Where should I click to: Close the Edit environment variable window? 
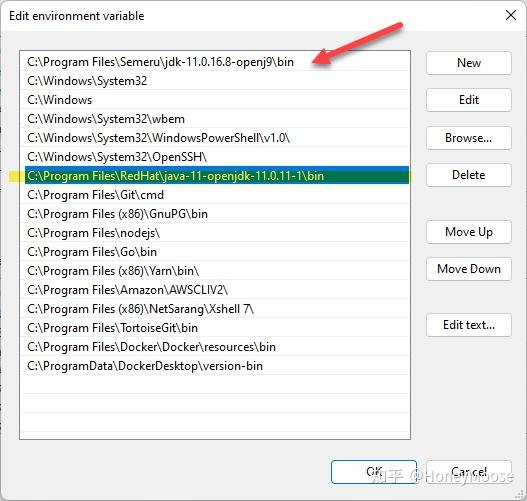(511, 15)
